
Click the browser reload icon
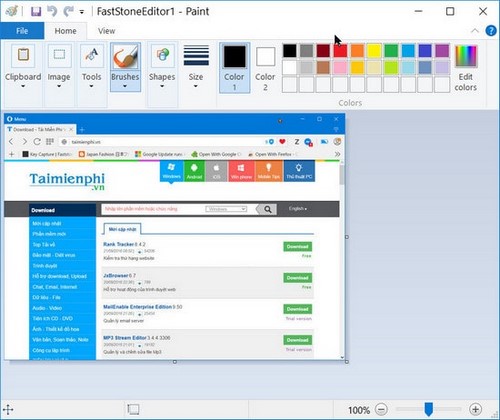[37, 142]
